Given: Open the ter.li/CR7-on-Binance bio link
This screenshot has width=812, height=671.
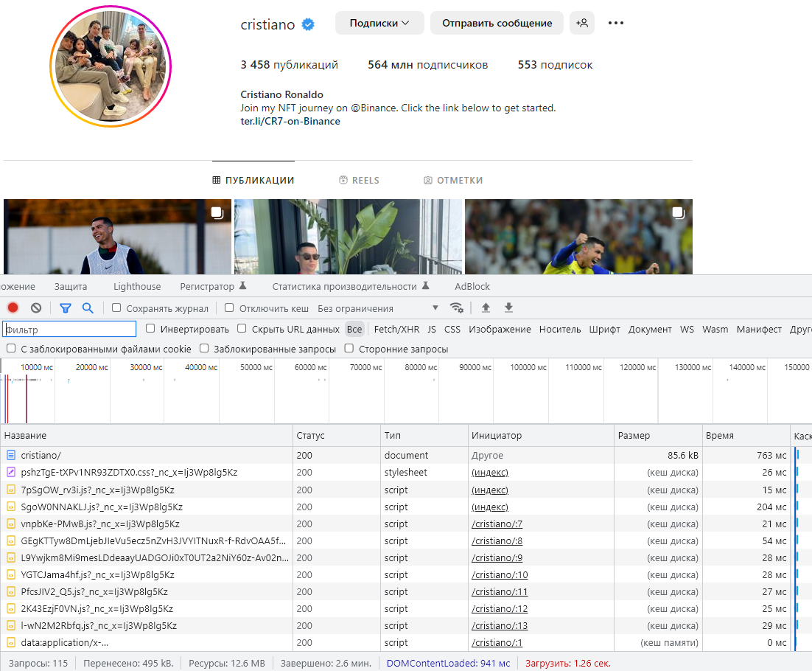Looking at the screenshot, I should tap(290, 121).
